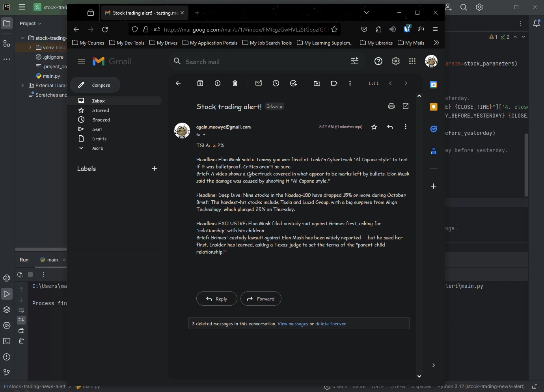The image size is (544, 392).
Task: Click the delete forever link
Action: [331, 324]
